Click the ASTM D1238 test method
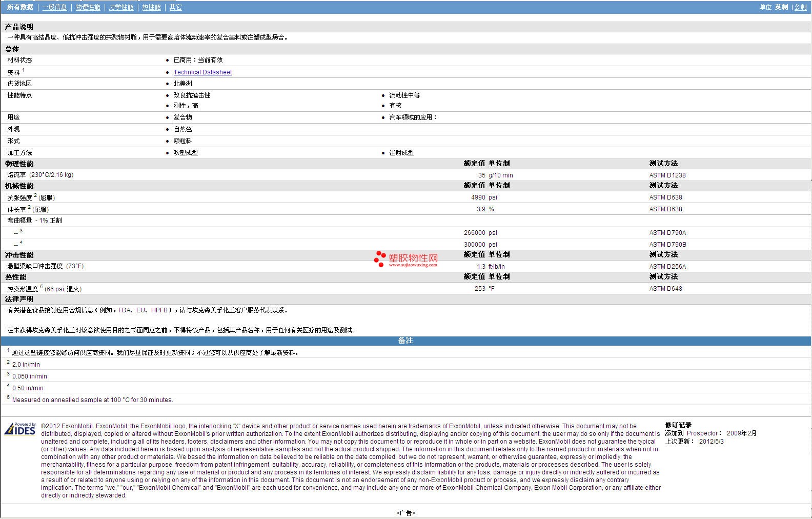 coord(667,175)
